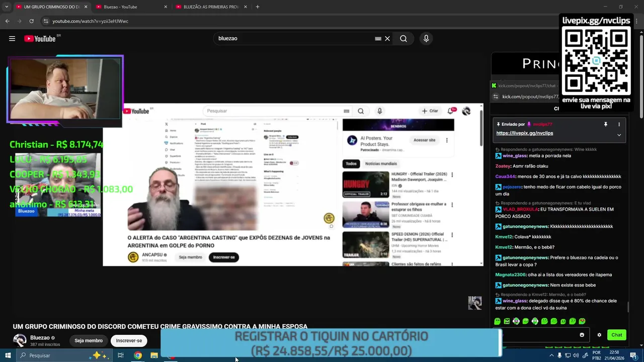644x362 pixels.
Task: Click the Windows taskbar Pesquisar box
Action: [x=64, y=355]
